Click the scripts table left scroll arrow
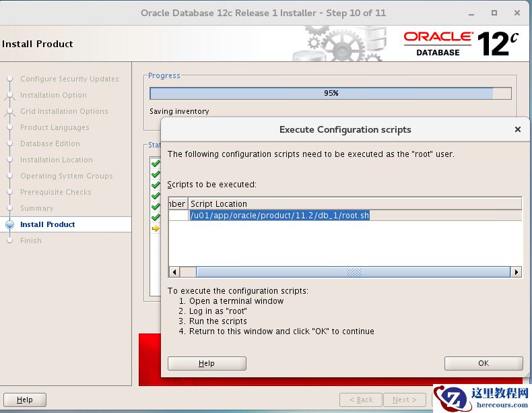 (174, 272)
